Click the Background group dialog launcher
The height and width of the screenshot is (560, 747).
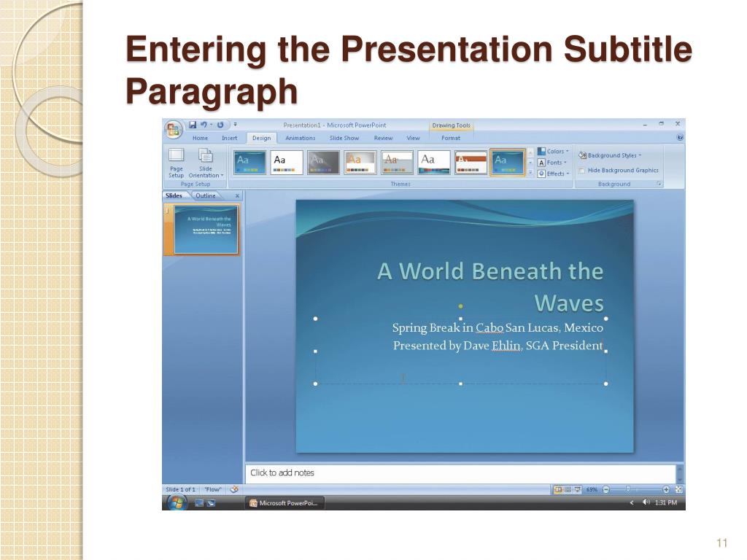[x=659, y=184]
